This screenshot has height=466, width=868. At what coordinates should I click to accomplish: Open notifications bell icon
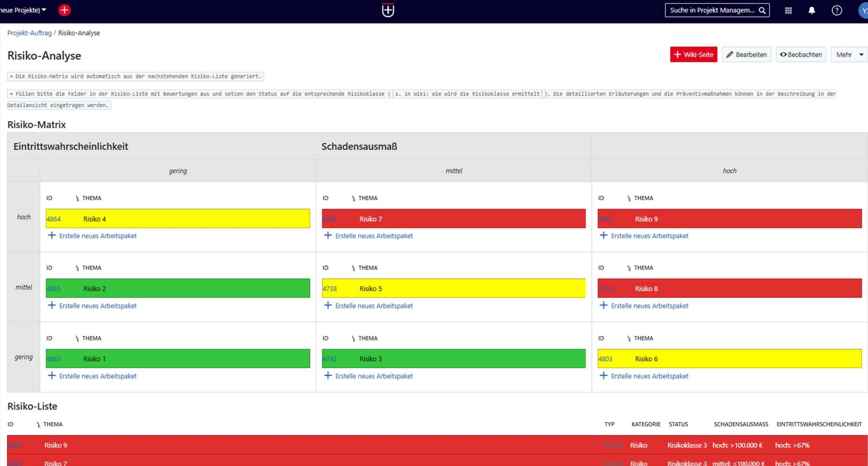[x=812, y=10]
